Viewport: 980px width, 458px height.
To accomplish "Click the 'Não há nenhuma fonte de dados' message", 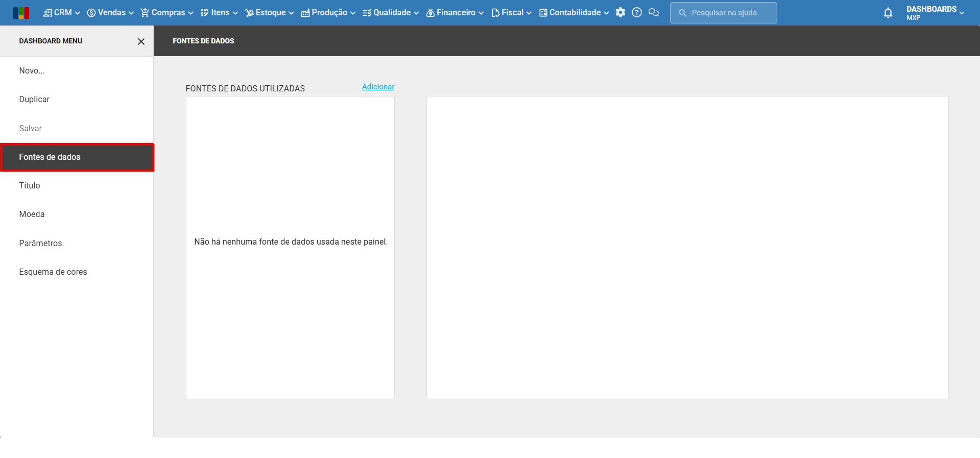I will 291,242.
